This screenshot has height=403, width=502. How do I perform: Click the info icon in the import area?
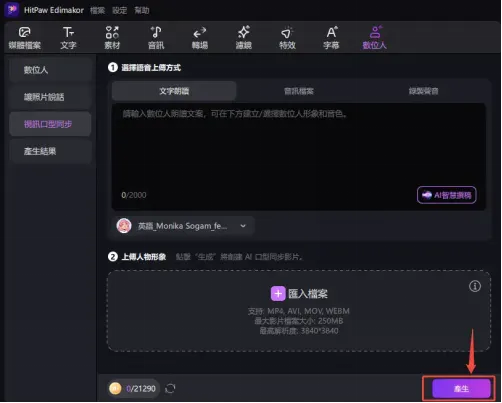475,286
